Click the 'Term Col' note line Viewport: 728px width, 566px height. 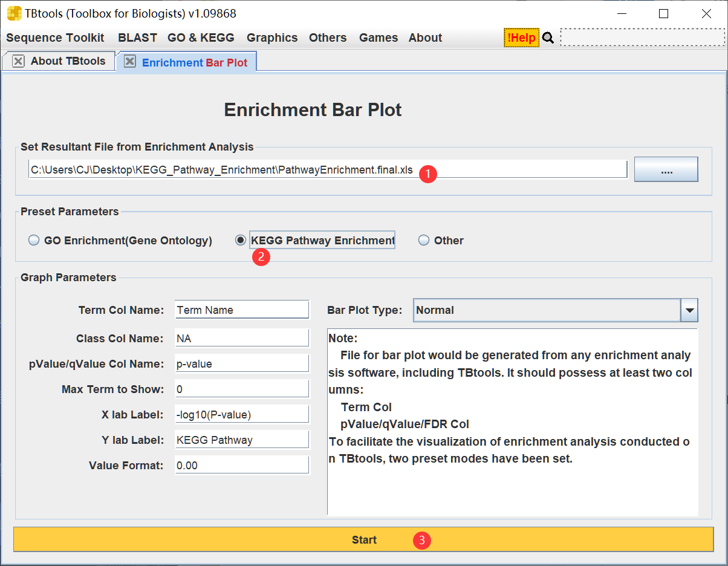[366, 407]
